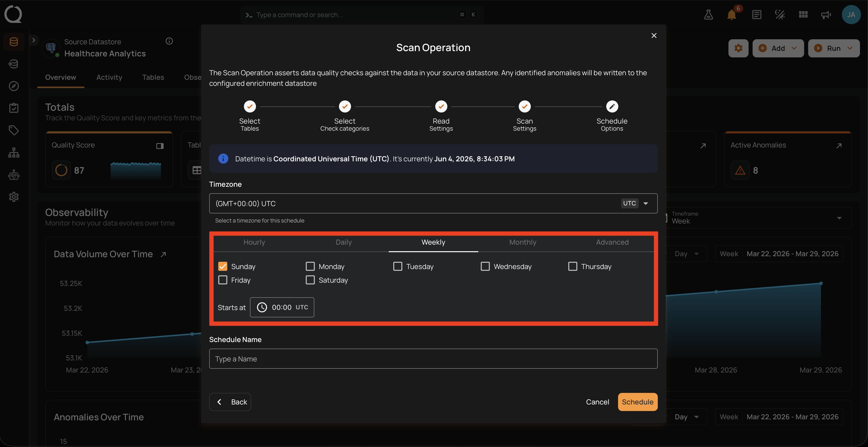Select the Weekly schedule tab
The height and width of the screenshot is (447, 868).
coord(433,242)
